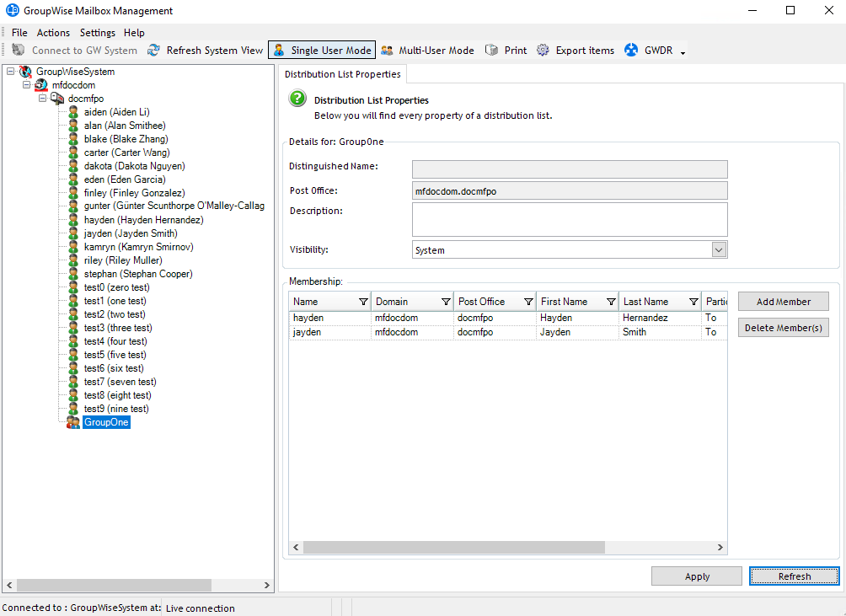
Task: Click the mfdocdom domain icon
Action: 41,84
